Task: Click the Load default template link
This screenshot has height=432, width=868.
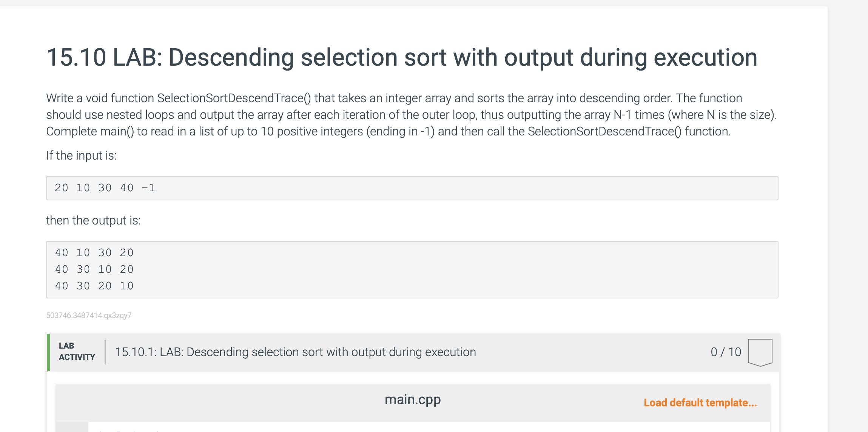Action: (x=700, y=403)
